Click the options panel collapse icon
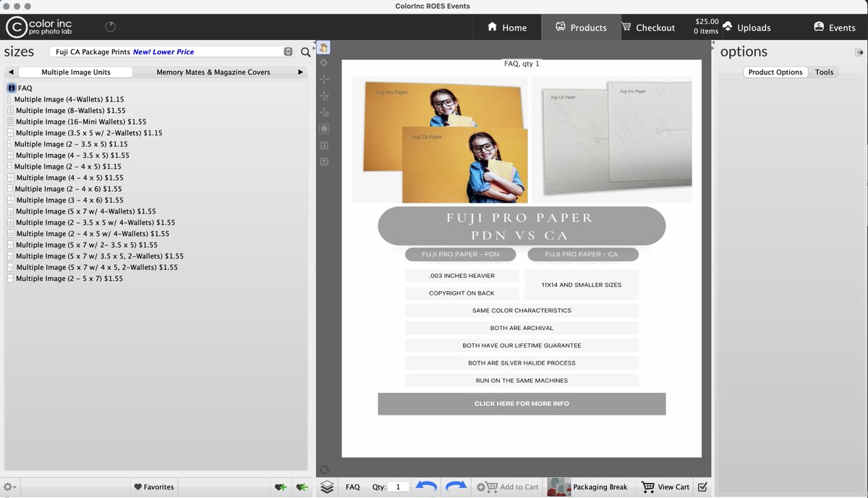 tap(859, 52)
